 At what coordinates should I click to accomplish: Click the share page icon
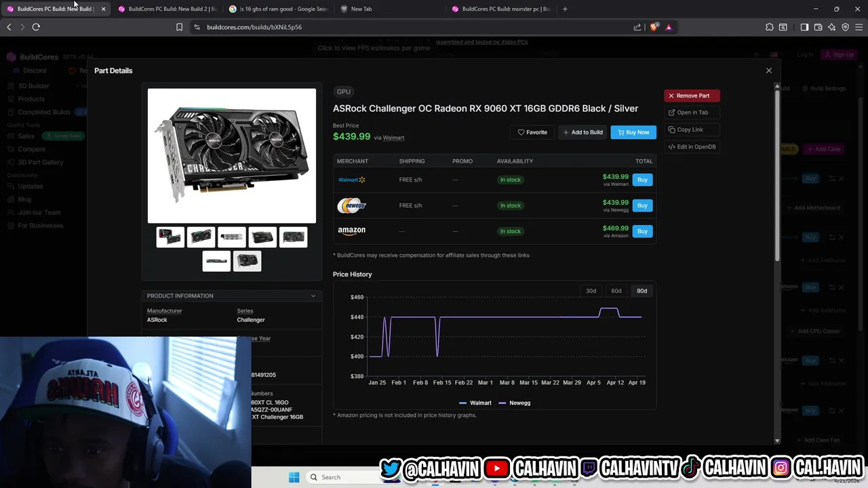637,27
